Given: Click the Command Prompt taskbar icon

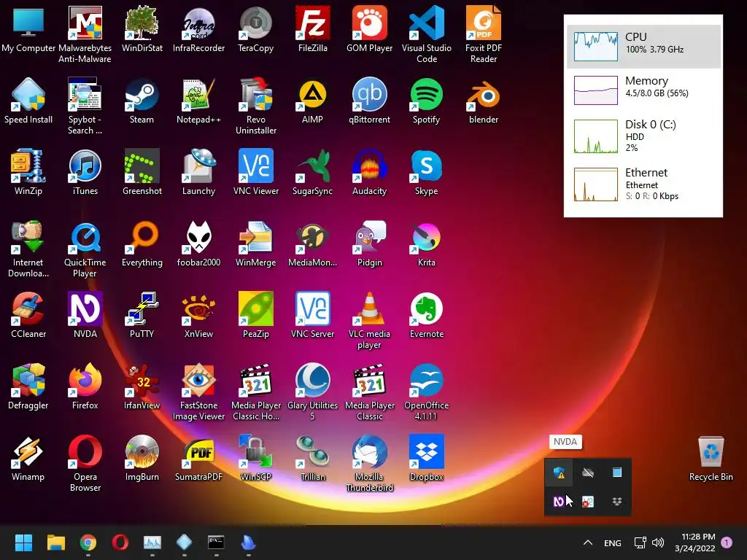Looking at the screenshot, I should (216, 542).
